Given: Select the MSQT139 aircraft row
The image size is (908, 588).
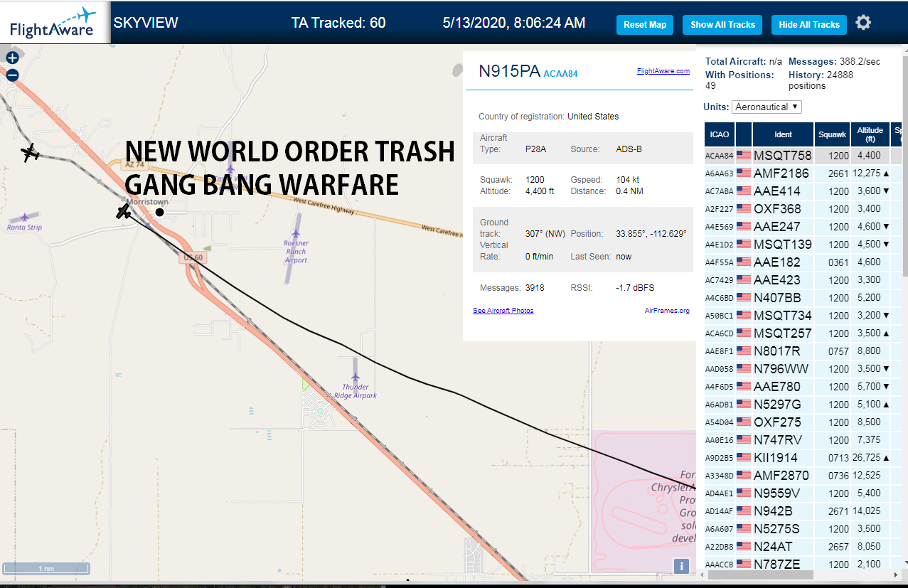Looking at the screenshot, I should (x=803, y=245).
